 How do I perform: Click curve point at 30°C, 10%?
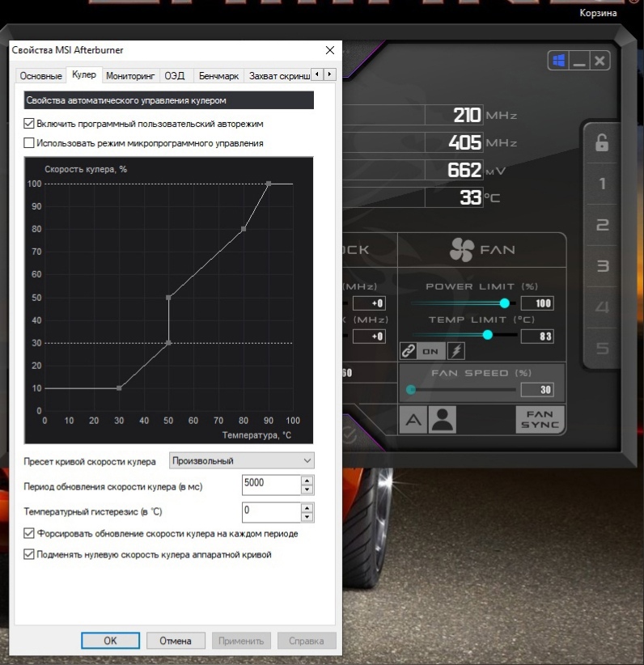[x=119, y=388]
